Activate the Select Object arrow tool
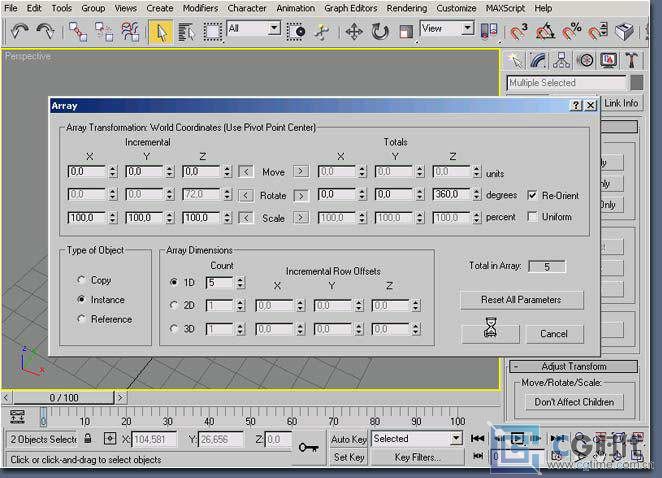662x478 pixels. (161, 32)
